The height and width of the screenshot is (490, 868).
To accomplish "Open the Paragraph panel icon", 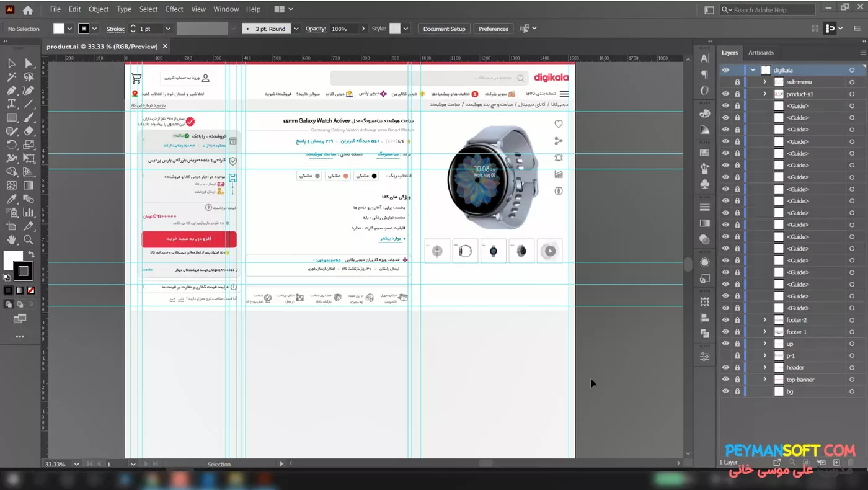I will point(705,74).
